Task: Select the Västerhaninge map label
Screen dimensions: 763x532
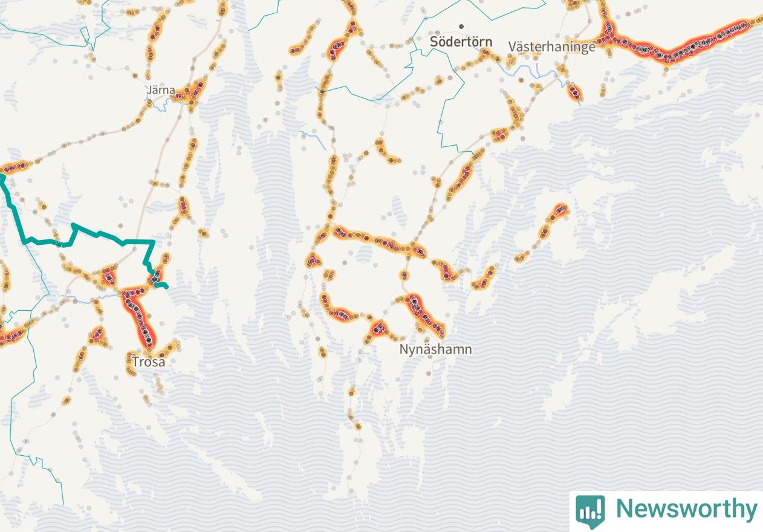Action: click(x=551, y=47)
